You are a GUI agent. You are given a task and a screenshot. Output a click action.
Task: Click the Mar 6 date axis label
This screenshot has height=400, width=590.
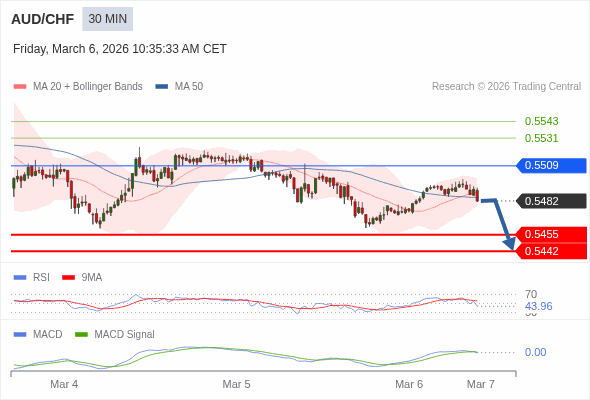coord(409,384)
